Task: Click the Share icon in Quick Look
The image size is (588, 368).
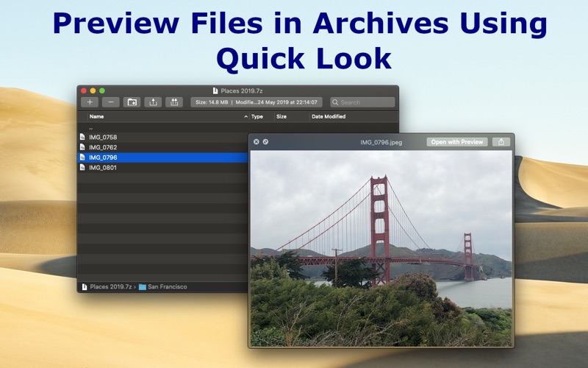Action: [x=501, y=142]
